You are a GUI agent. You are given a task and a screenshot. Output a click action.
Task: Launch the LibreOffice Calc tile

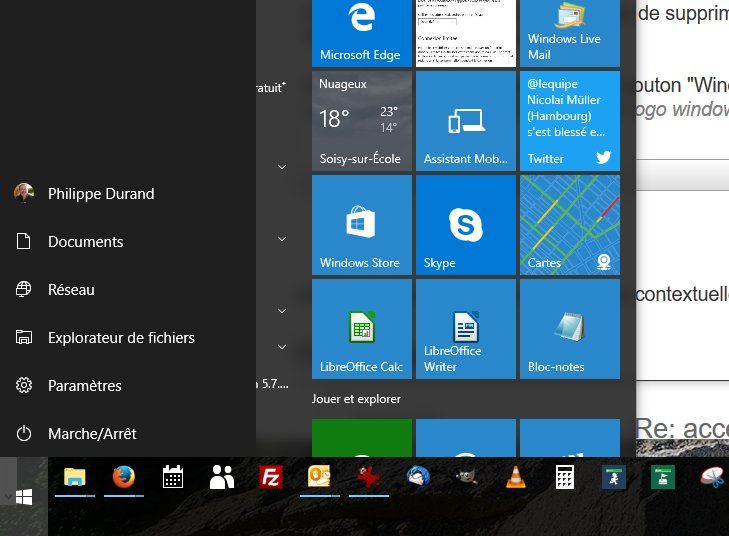(362, 329)
